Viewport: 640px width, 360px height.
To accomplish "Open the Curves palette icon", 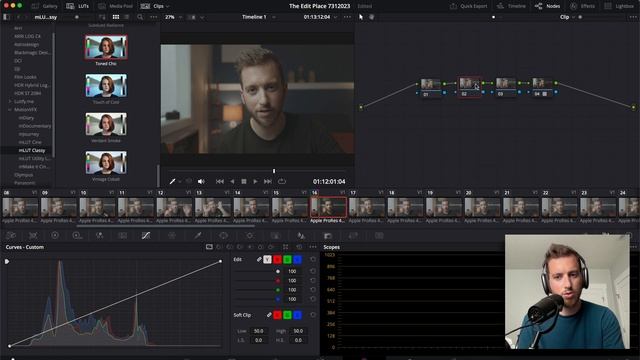I will click(x=146, y=236).
